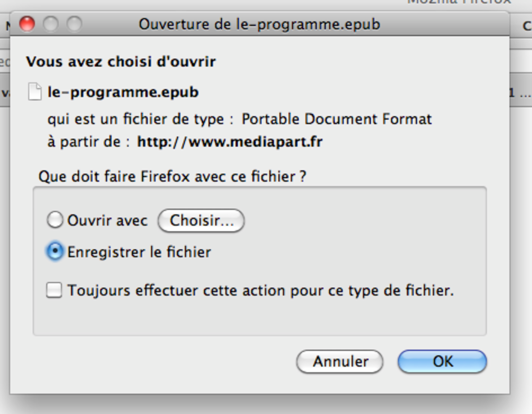Click the green zoom circle
The height and width of the screenshot is (414, 532).
tap(74, 24)
